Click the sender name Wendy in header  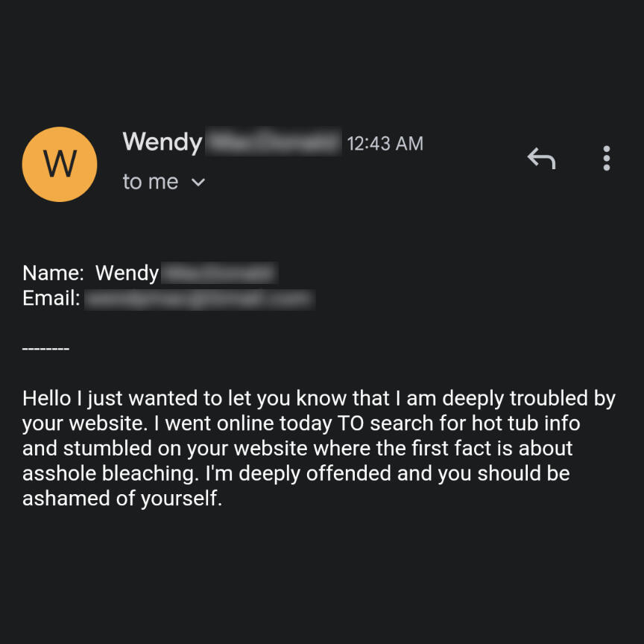pos(162,142)
